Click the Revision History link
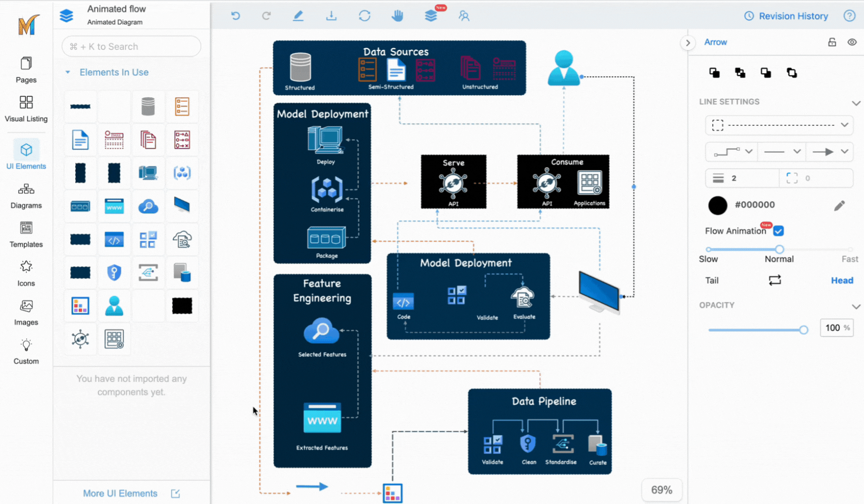Screen dimensions: 864x504 point(786,16)
